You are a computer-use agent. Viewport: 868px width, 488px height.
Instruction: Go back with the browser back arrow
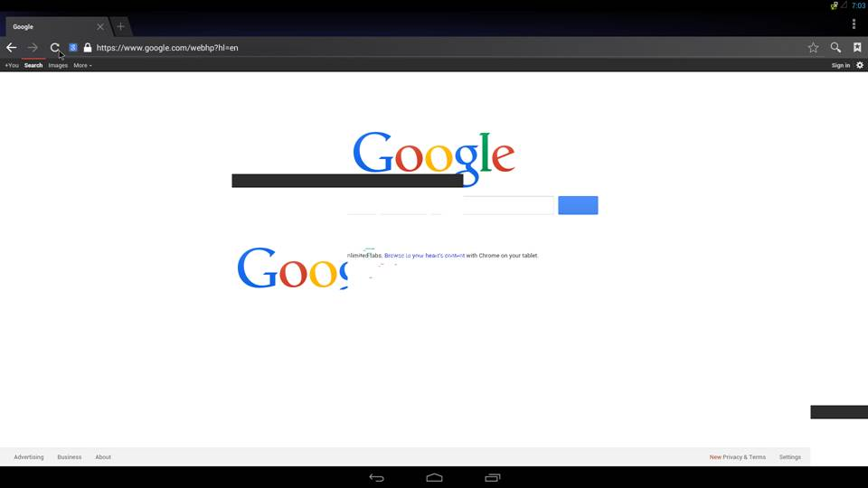[12, 48]
